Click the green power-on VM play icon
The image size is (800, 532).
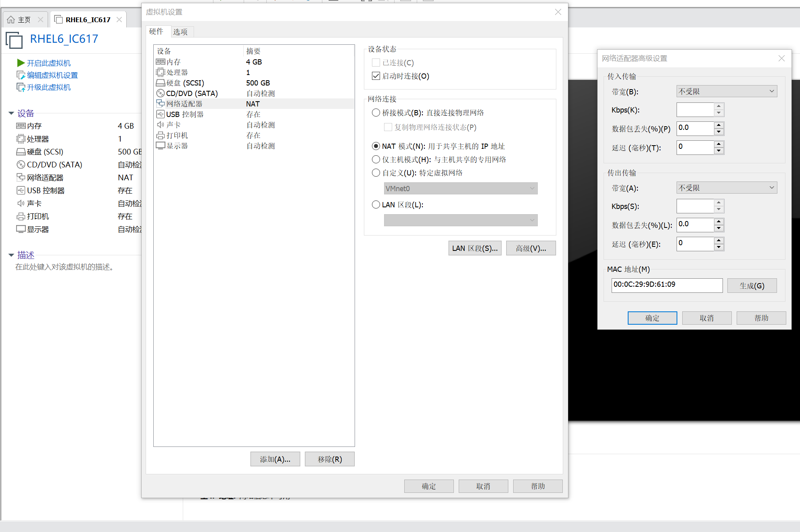pyautogui.click(x=21, y=63)
